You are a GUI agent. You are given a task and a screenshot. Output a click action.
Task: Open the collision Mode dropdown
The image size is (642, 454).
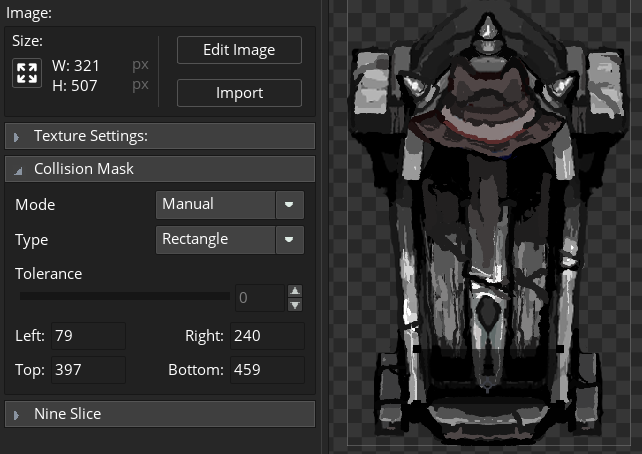[x=216, y=204]
